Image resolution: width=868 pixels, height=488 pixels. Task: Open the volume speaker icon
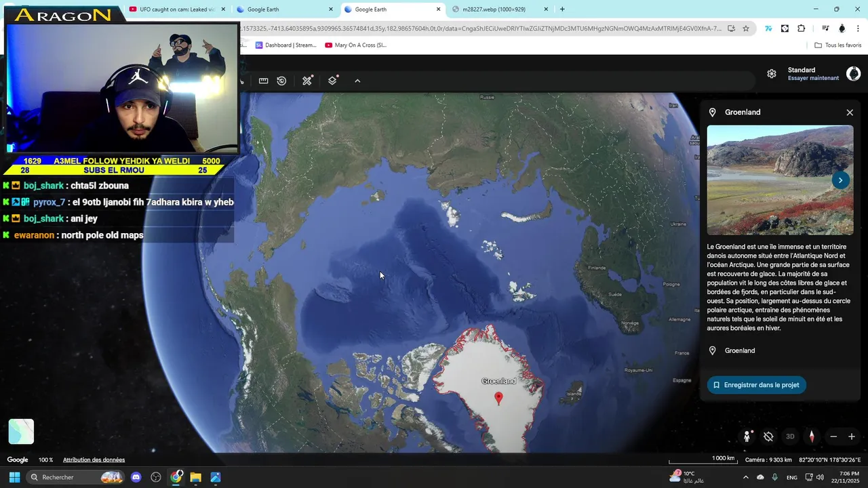point(821,477)
